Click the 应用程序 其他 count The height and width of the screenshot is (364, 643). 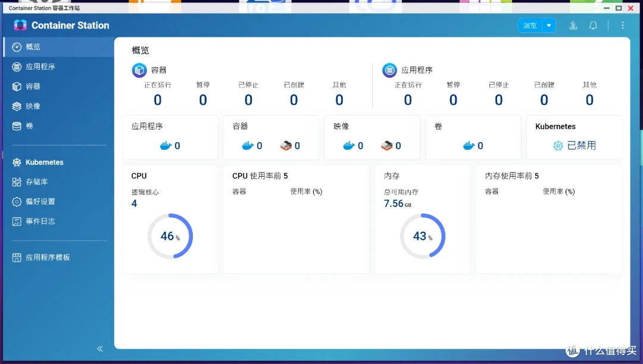click(x=589, y=100)
